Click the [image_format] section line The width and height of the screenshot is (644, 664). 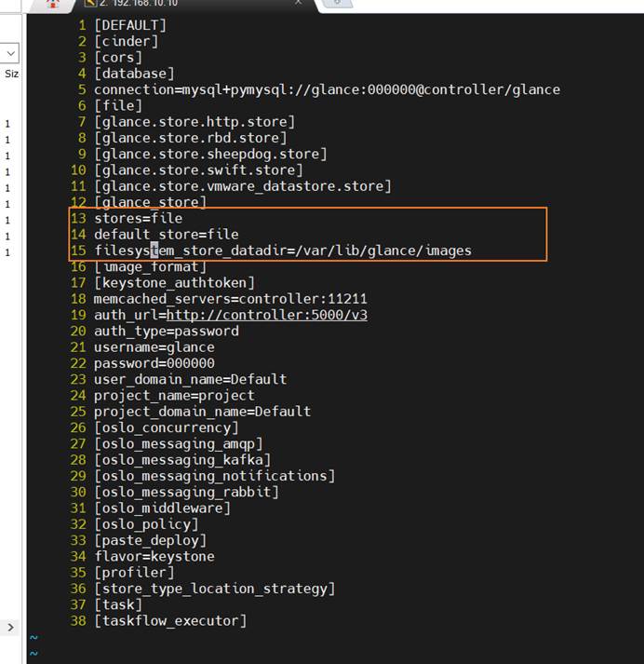(150, 266)
